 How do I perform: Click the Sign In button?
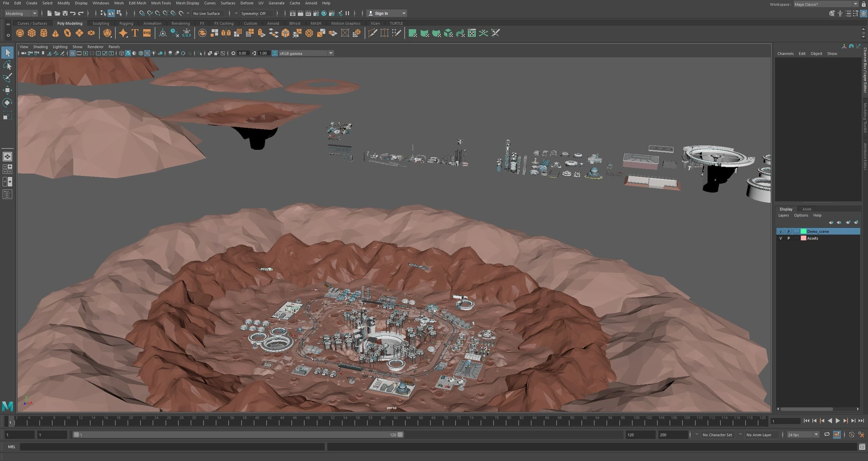coord(381,13)
